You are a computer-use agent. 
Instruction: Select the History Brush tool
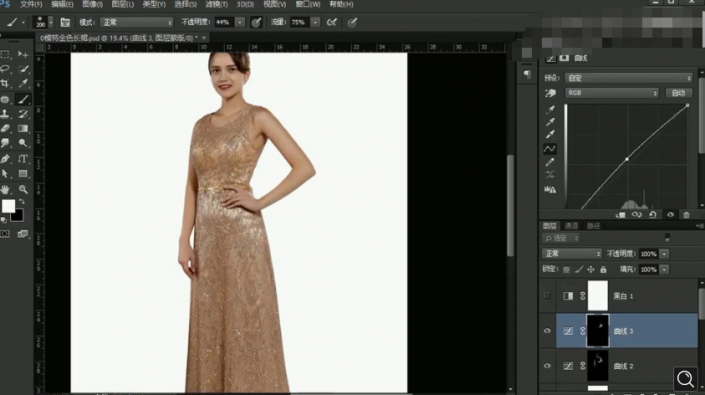(22, 114)
